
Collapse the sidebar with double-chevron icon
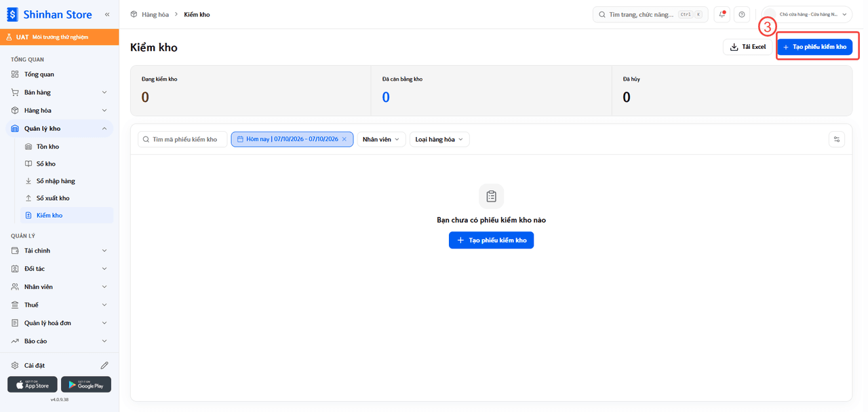pos(106,14)
